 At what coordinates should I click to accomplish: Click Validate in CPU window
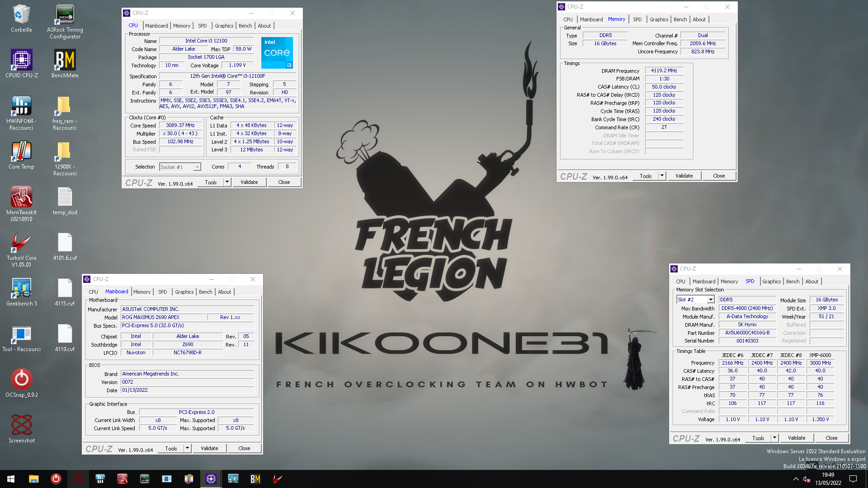point(249,182)
